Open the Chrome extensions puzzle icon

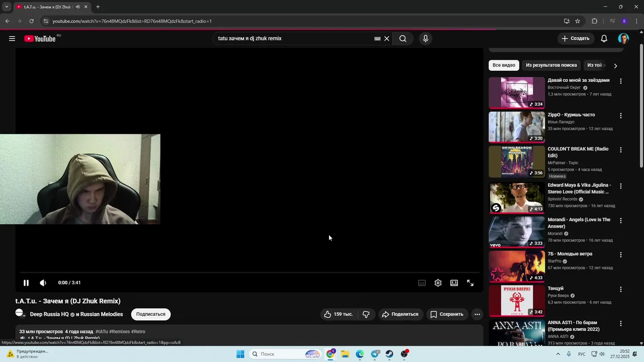594,21
